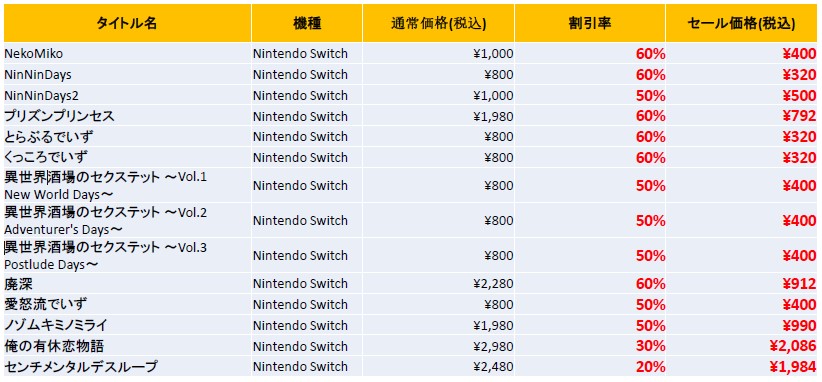The width and height of the screenshot is (822, 382).
Task: Click the 俺の有休恋物語 title cell
Action: (127, 346)
